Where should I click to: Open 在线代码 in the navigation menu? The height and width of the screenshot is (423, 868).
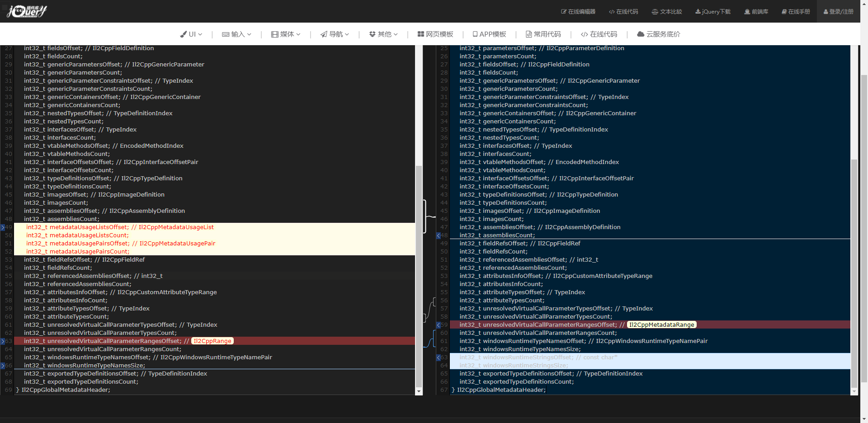[x=599, y=34]
